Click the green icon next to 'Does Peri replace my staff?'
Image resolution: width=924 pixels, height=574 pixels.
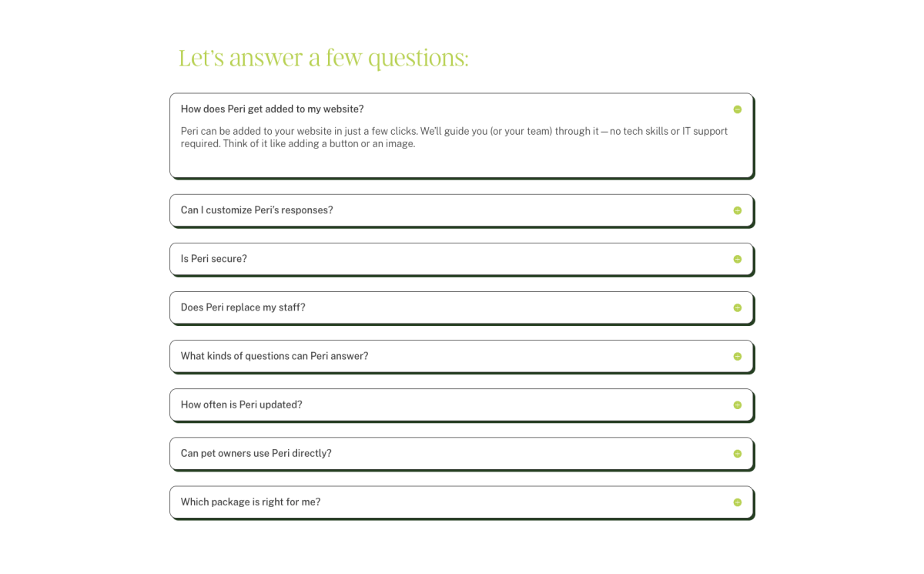[x=737, y=307]
